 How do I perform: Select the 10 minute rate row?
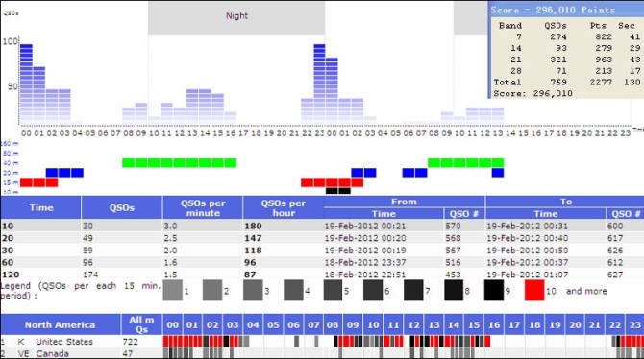click(x=322, y=227)
